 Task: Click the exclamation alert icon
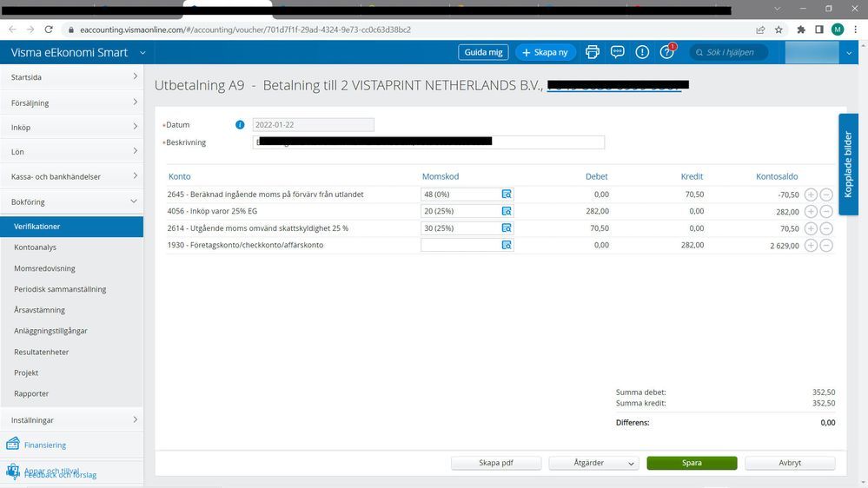click(x=642, y=52)
